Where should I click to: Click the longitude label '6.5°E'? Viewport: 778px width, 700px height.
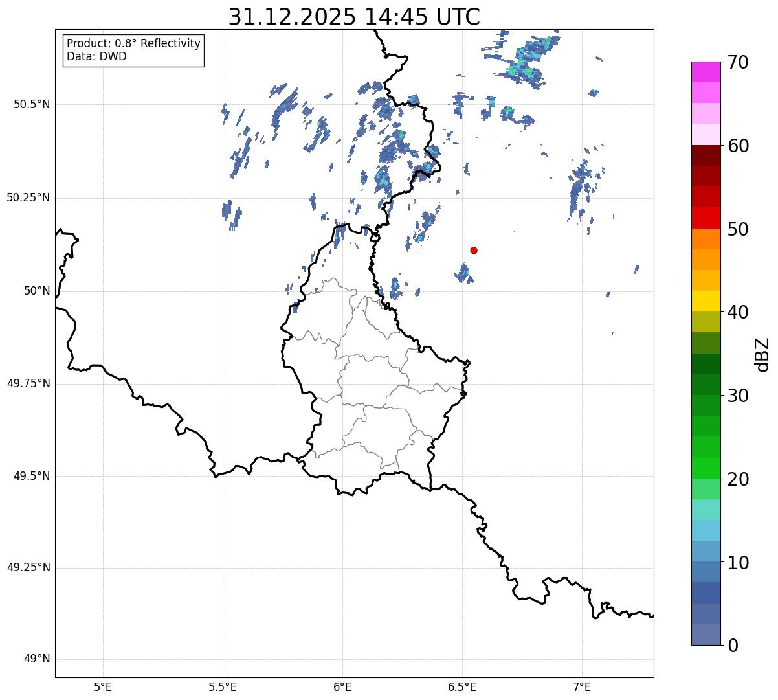pyautogui.click(x=462, y=686)
